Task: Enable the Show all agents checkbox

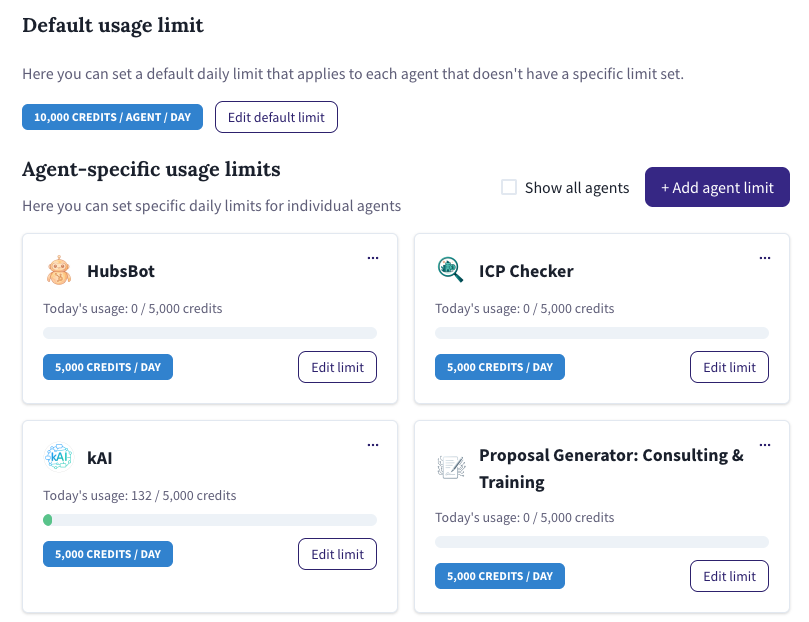Action: click(509, 187)
